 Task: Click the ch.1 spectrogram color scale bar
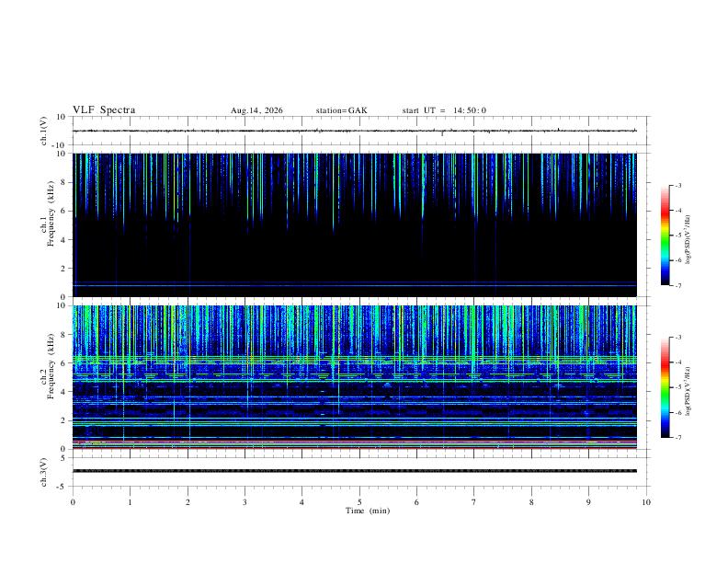pos(665,236)
